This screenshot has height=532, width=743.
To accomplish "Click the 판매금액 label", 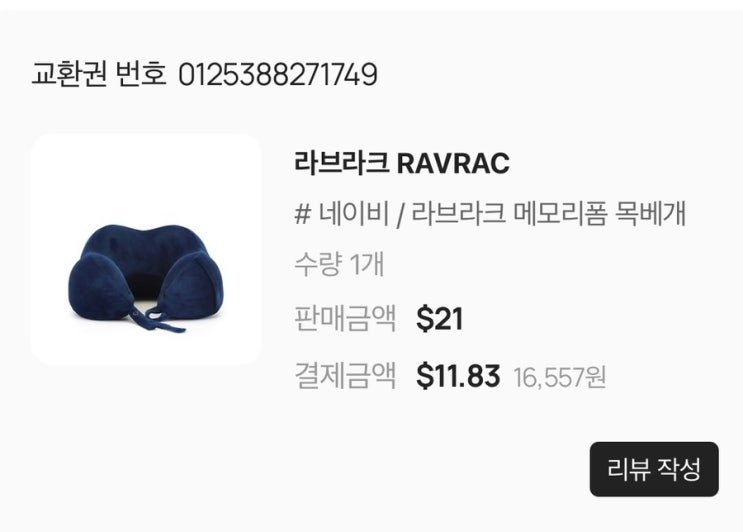I will [x=345, y=318].
